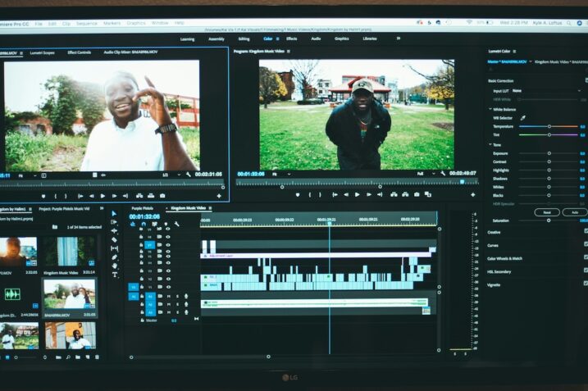Click Go to Out in Program monitor
The height and width of the screenshot is (391, 588).
click(x=380, y=194)
